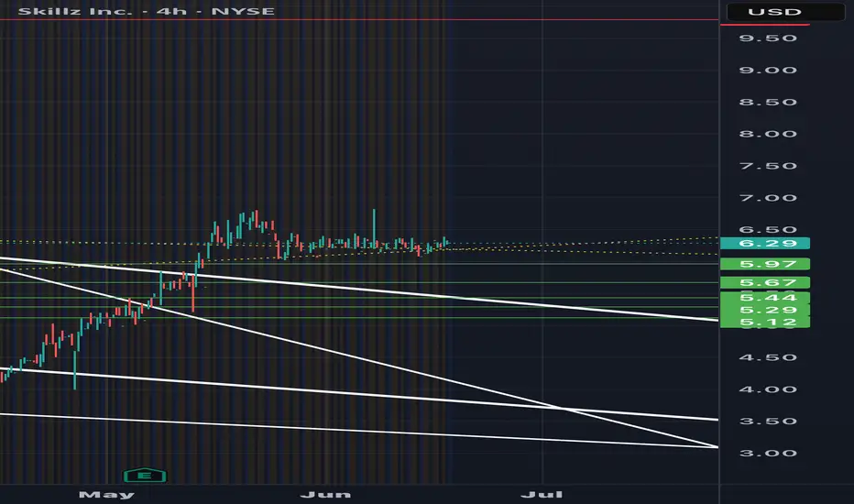854x504 pixels.
Task: Click the 8.00 price axis value
Action: (768, 134)
